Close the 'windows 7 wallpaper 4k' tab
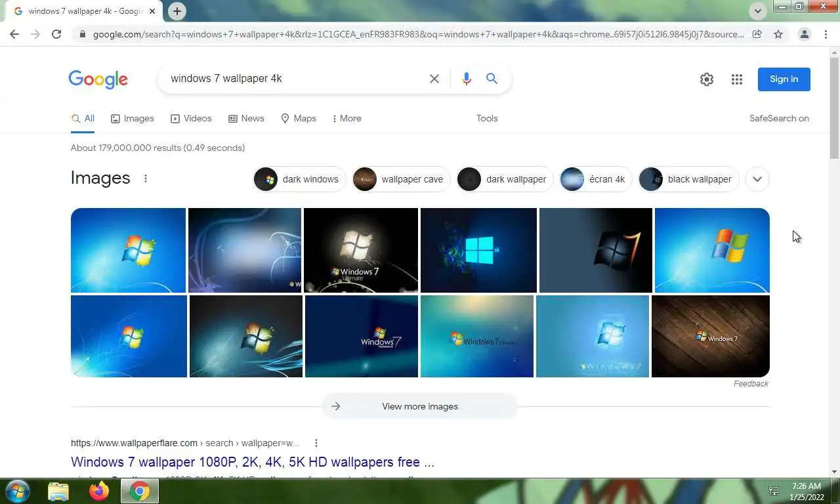Screen dimensions: 840x504 pos(152,11)
